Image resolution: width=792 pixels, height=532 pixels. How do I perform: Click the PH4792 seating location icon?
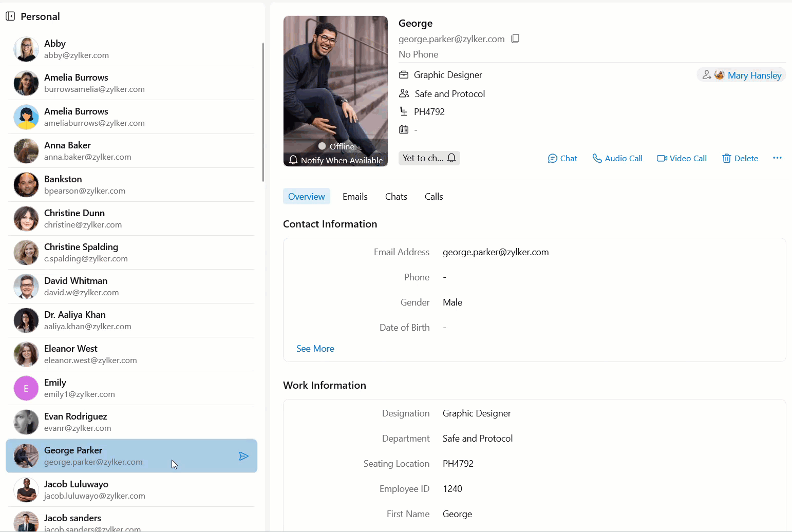click(x=404, y=111)
